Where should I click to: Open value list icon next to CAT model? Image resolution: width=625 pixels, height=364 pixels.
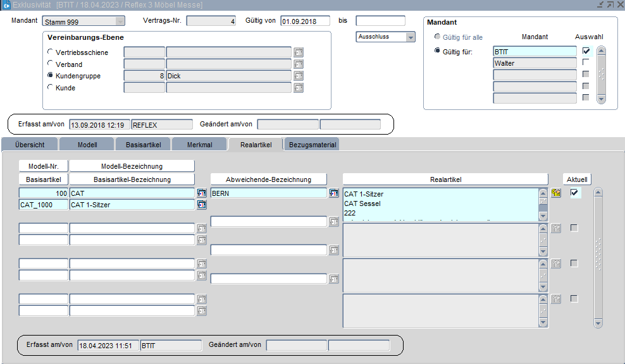click(x=202, y=193)
